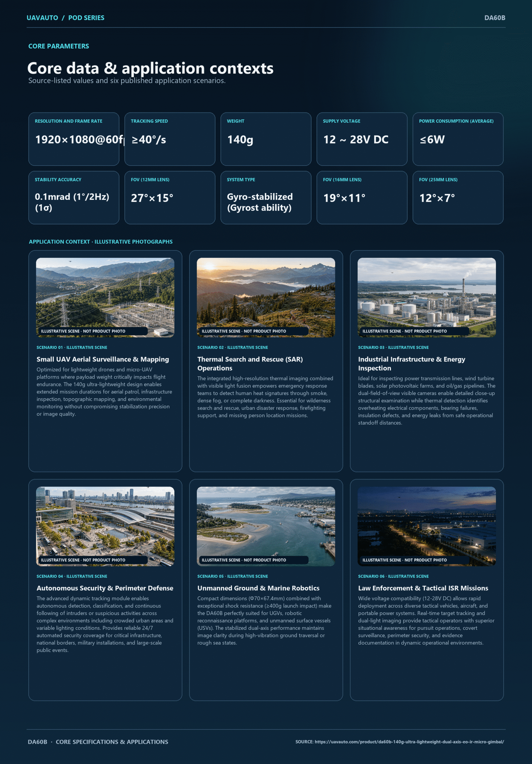Select the Tracking Speed ≥40°/s card
The width and height of the screenshot is (532, 764).
[x=170, y=139]
